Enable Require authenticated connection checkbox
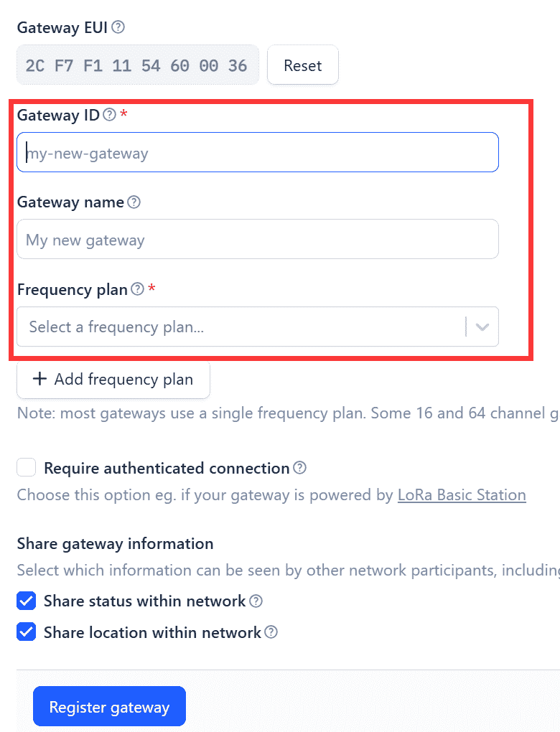This screenshot has width=560, height=732. [26, 467]
